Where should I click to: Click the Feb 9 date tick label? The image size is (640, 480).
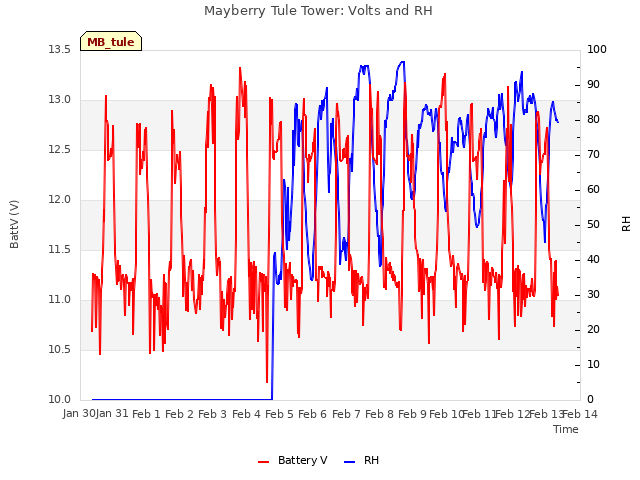click(412, 414)
